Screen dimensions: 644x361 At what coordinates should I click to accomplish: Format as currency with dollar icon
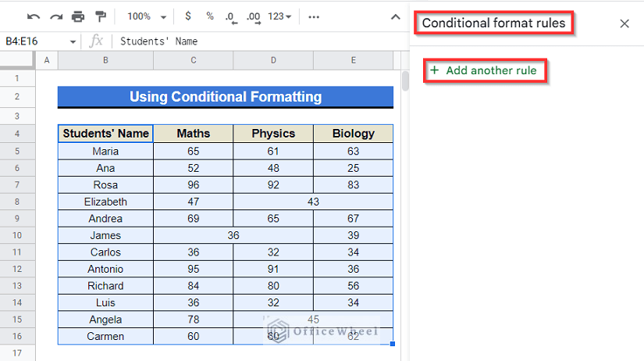point(187,16)
